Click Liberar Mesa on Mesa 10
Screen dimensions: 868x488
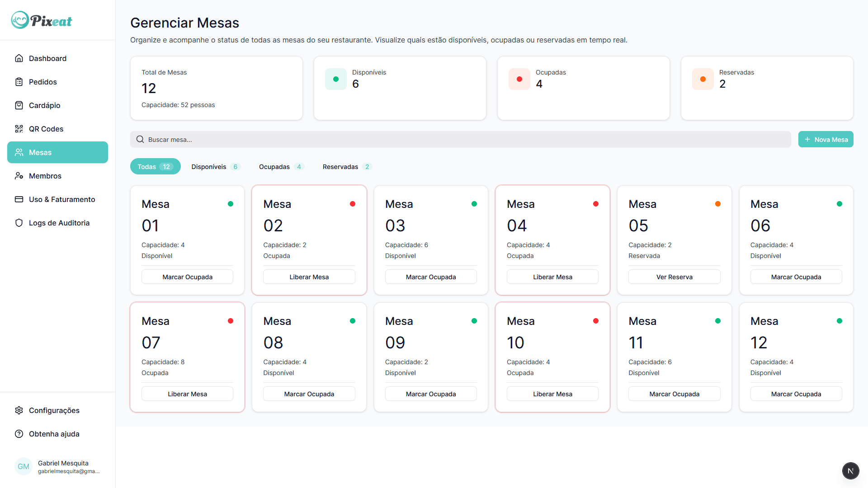(552, 394)
